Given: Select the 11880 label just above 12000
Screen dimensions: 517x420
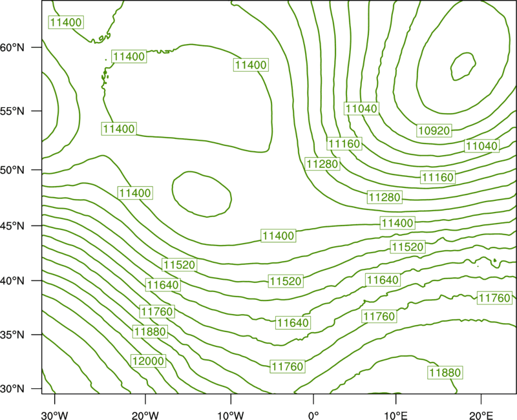Looking at the screenshot, I should click(x=150, y=331).
